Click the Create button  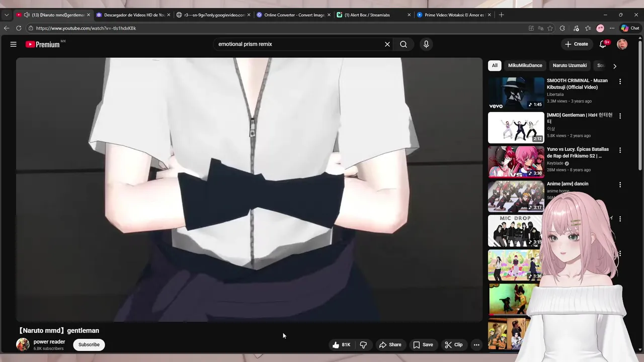coord(577,44)
